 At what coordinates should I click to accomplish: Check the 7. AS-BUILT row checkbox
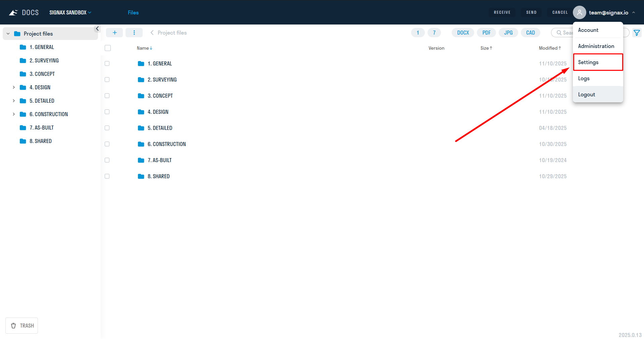click(107, 160)
